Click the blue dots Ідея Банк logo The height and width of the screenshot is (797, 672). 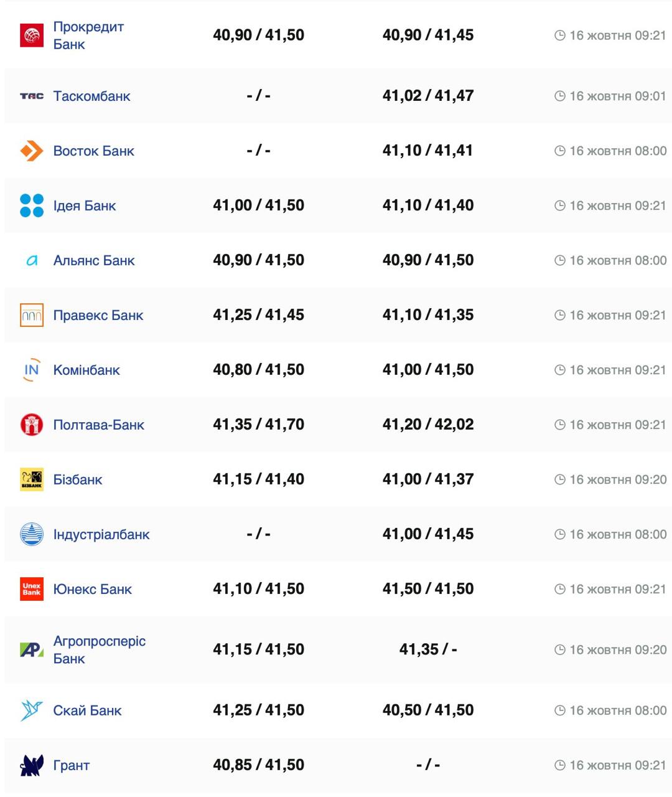[x=32, y=205]
